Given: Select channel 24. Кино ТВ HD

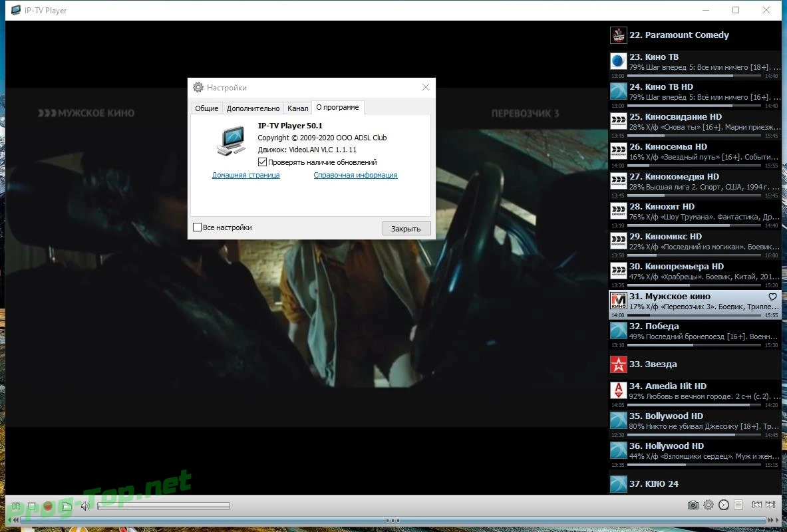Looking at the screenshot, I should click(695, 95).
